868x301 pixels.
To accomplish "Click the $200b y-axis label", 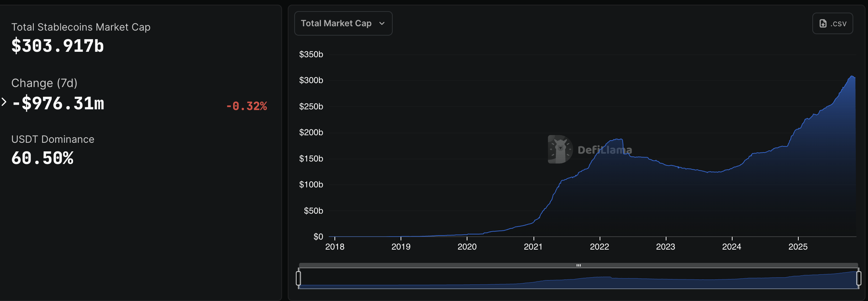I will click(311, 132).
